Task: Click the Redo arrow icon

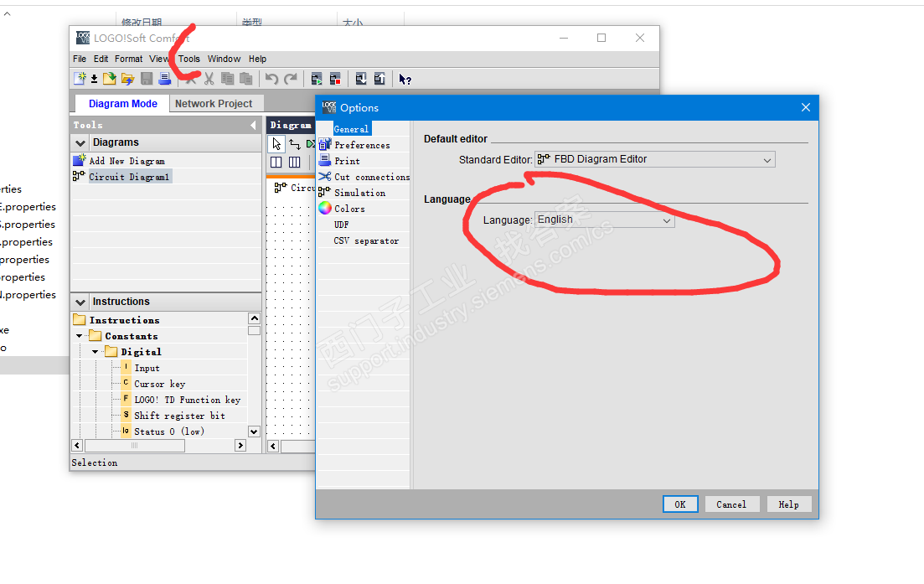Action: pyautogui.click(x=291, y=79)
